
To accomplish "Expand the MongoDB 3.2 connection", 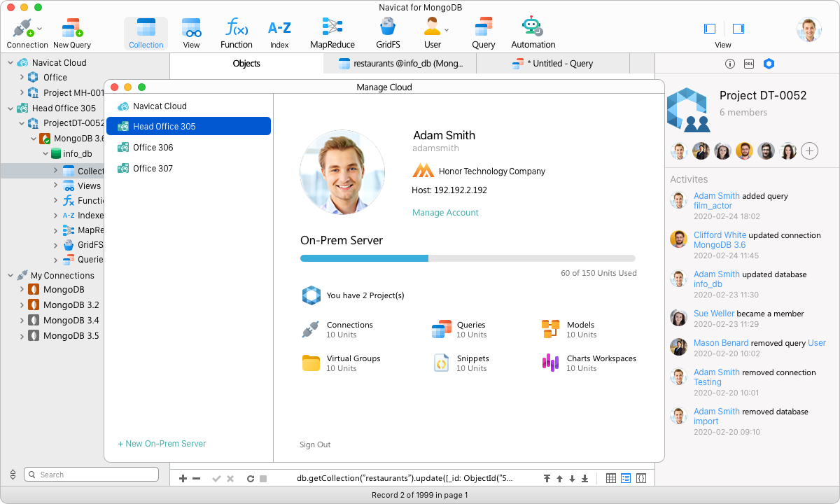I will (22, 304).
